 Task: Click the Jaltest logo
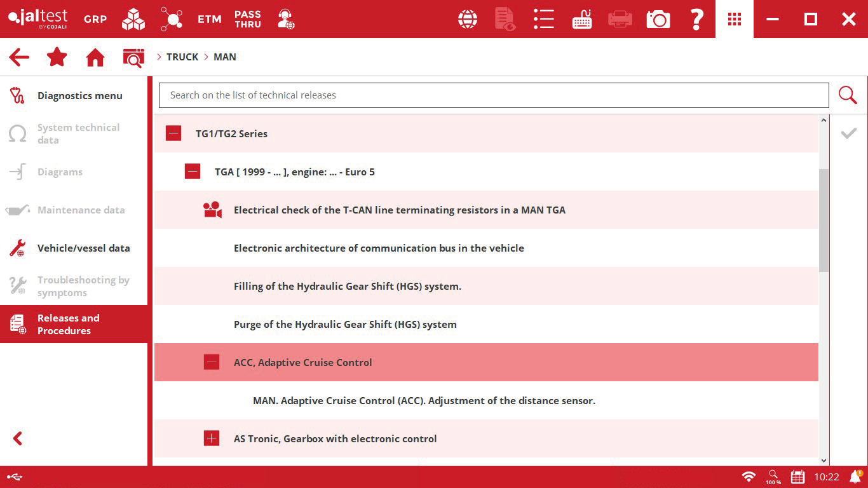[37, 19]
